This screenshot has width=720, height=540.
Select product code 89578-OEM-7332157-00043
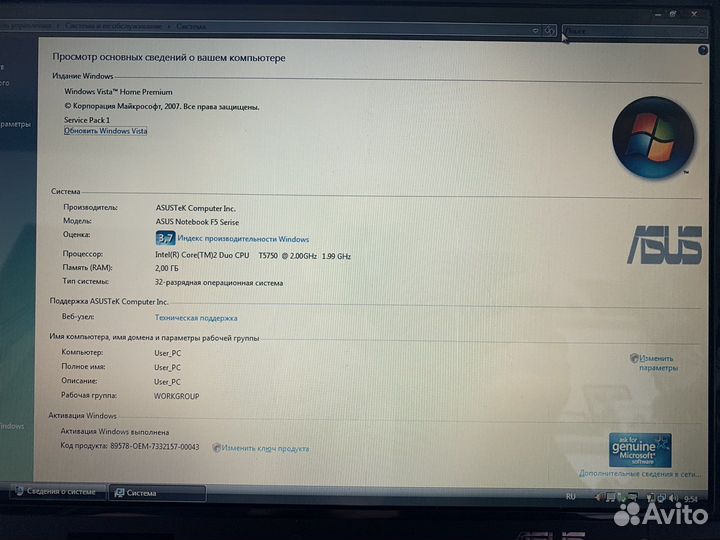tap(155, 446)
